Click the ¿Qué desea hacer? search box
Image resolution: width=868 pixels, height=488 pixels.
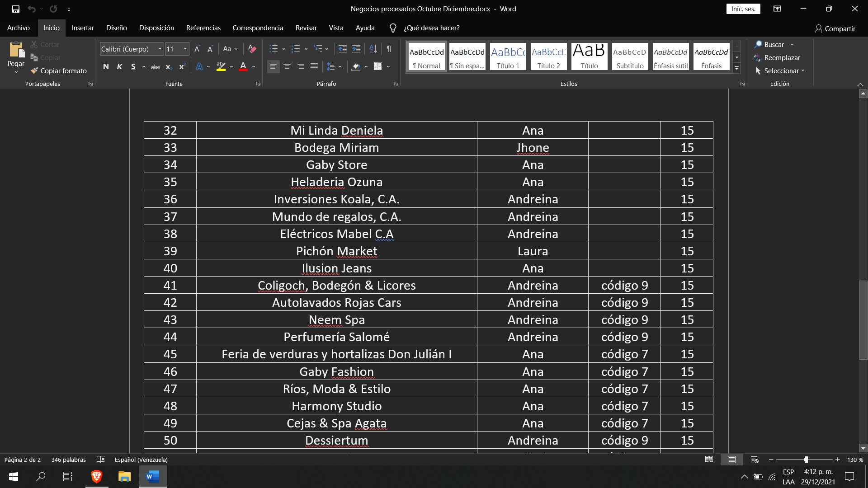(431, 28)
